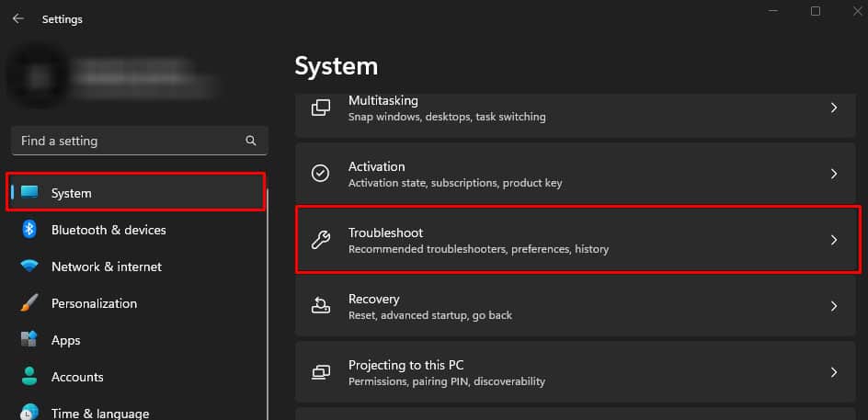Click the Projecting to this PC icon

[x=321, y=372]
